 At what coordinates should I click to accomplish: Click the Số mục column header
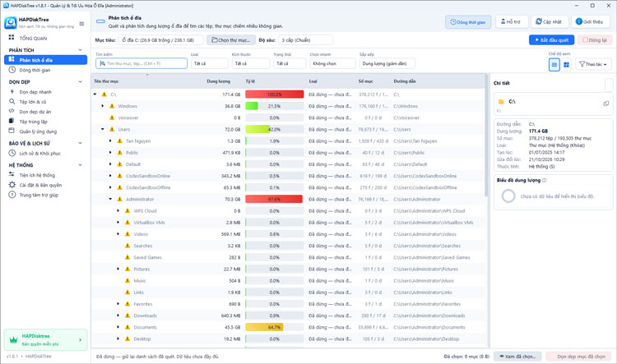pos(365,81)
